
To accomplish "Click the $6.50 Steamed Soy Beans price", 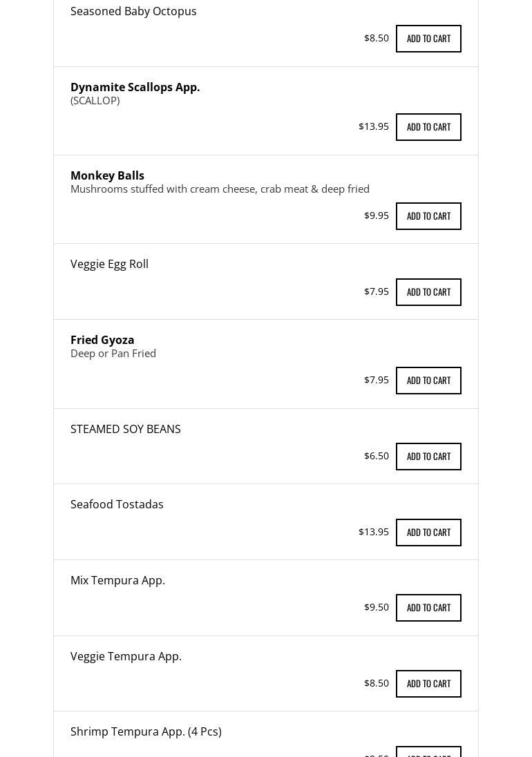I will pyautogui.click(x=376, y=456).
